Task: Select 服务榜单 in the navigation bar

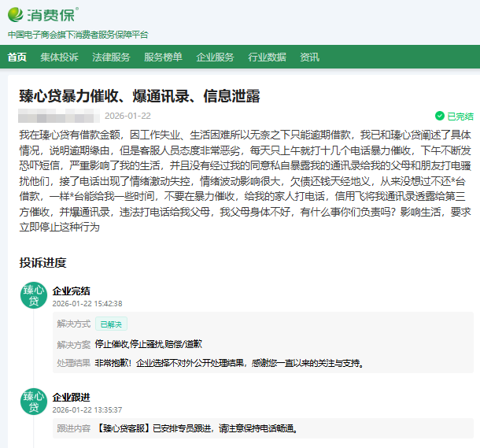Action: (x=163, y=57)
